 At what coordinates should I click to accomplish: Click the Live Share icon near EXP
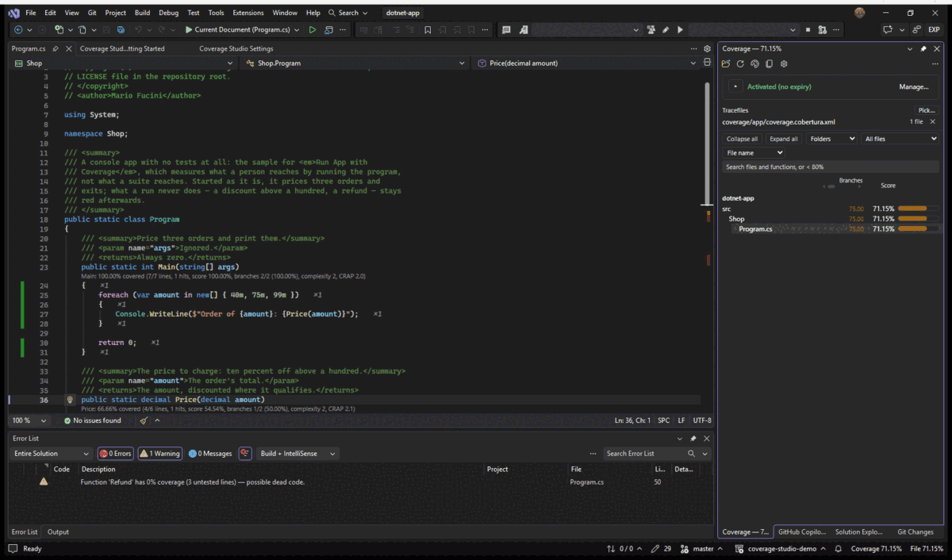(916, 29)
